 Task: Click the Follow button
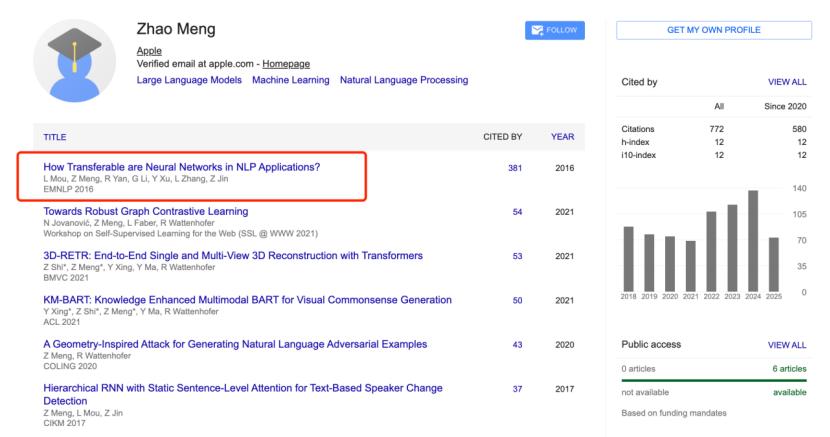tap(555, 30)
